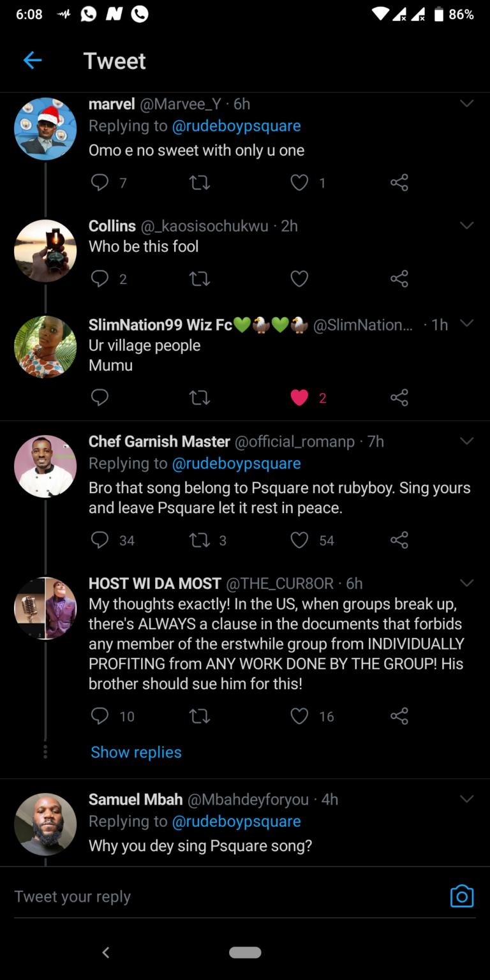Retweet Chef Garnish Master's tweet
This screenshot has width=490, height=980.
coord(200,540)
